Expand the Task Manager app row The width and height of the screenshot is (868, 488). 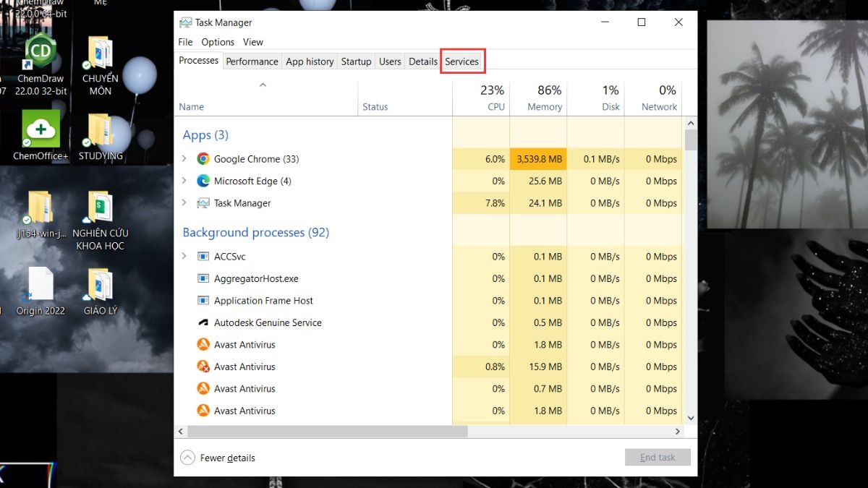(x=184, y=203)
